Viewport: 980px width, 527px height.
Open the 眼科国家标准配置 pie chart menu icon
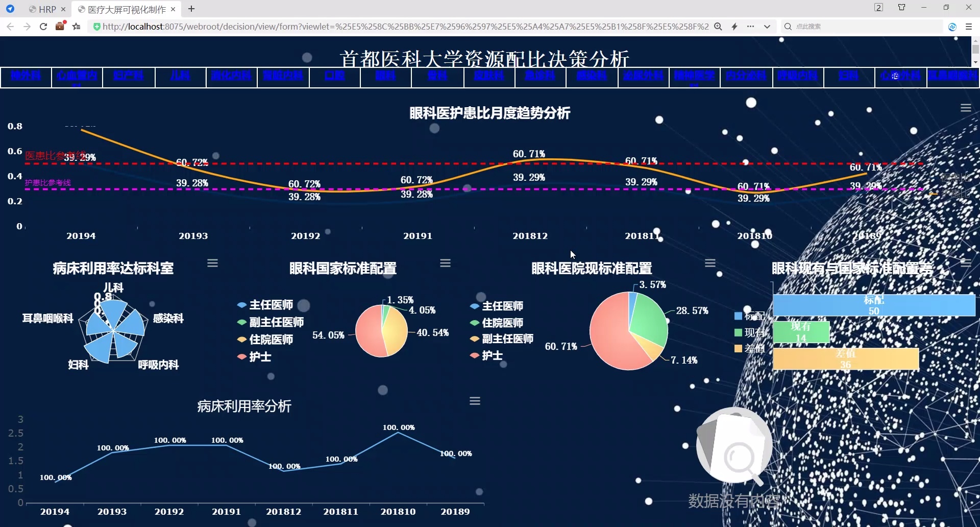tap(446, 262)
